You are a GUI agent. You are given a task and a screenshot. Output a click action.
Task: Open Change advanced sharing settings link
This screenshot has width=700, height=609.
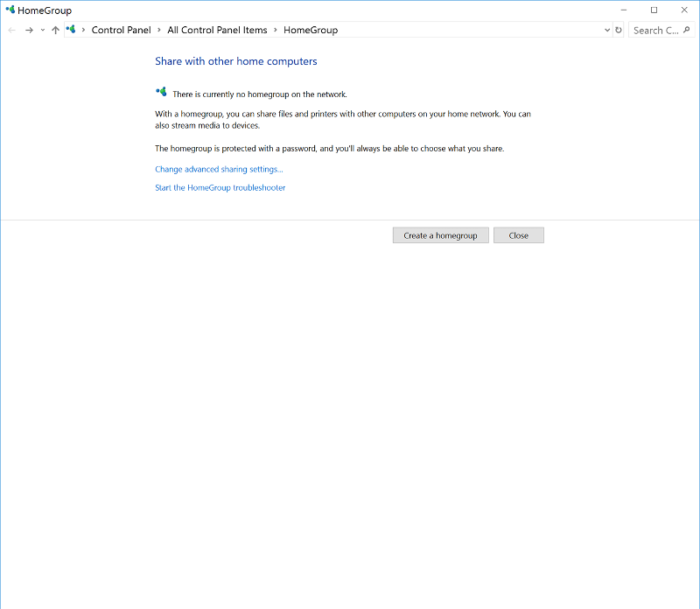[219, 169]
